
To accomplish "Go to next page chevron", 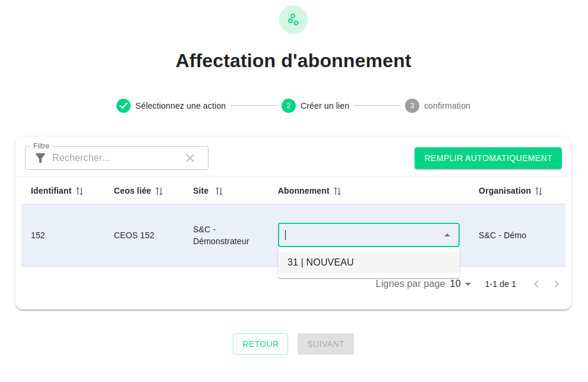I will pos(557,284).
